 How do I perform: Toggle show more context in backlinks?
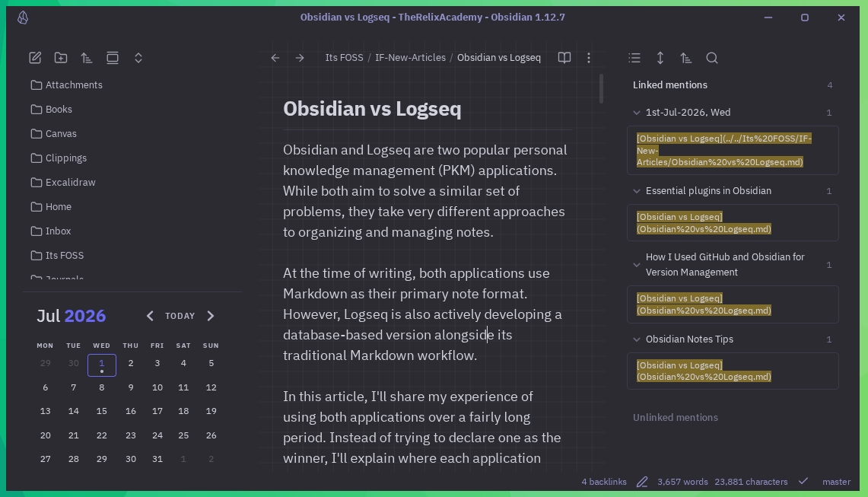pyautogui.click(x=660, y=58)
